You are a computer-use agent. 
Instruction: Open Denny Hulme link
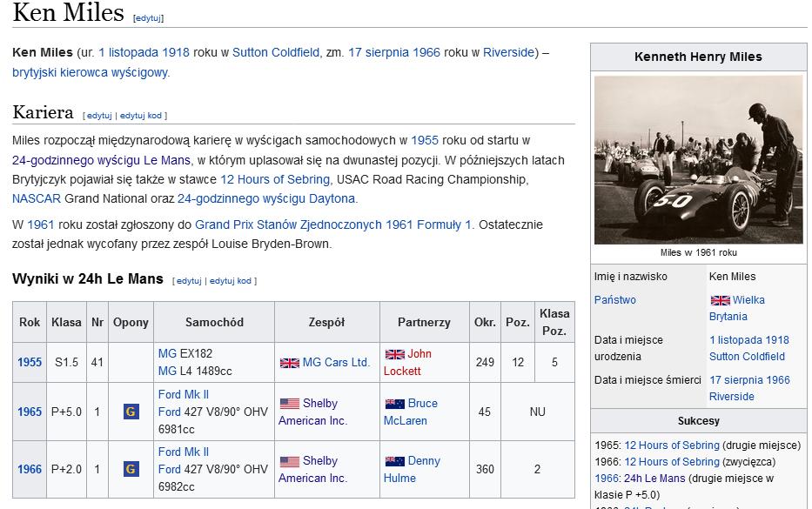click(412, 470)
